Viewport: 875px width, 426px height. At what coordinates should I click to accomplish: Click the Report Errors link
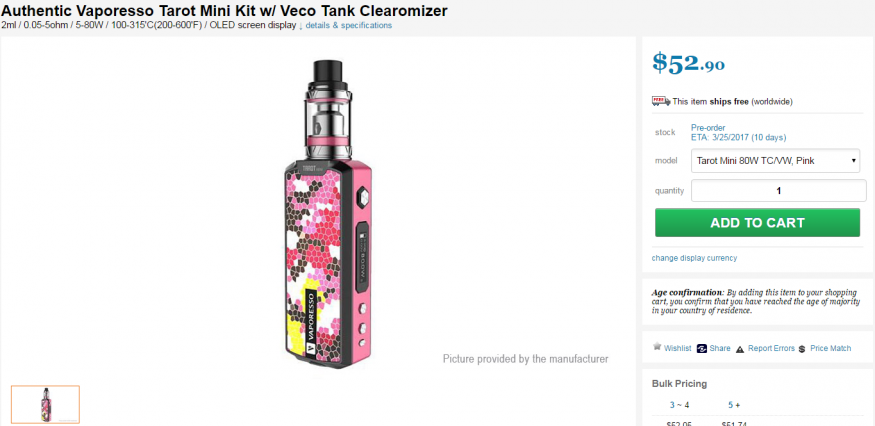(x=771, y=348)
